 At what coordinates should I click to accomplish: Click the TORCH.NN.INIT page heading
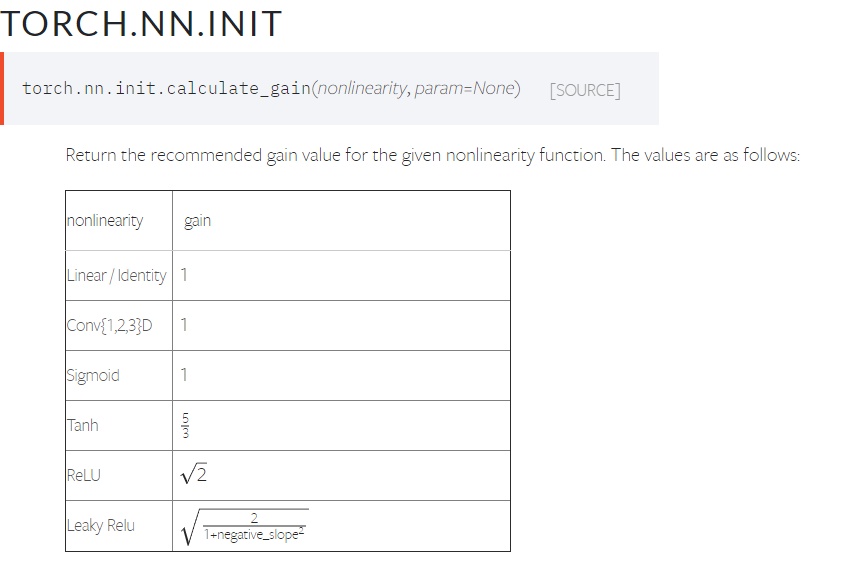[141, 24]
